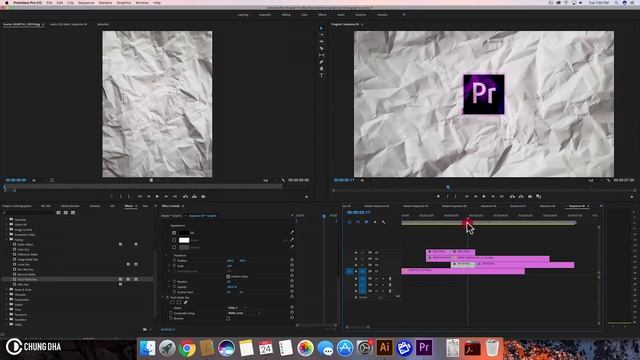Filter Effects panel by Accelerated Effects icon
This screenshot has width=640, height=360.
tap(58, 213)
